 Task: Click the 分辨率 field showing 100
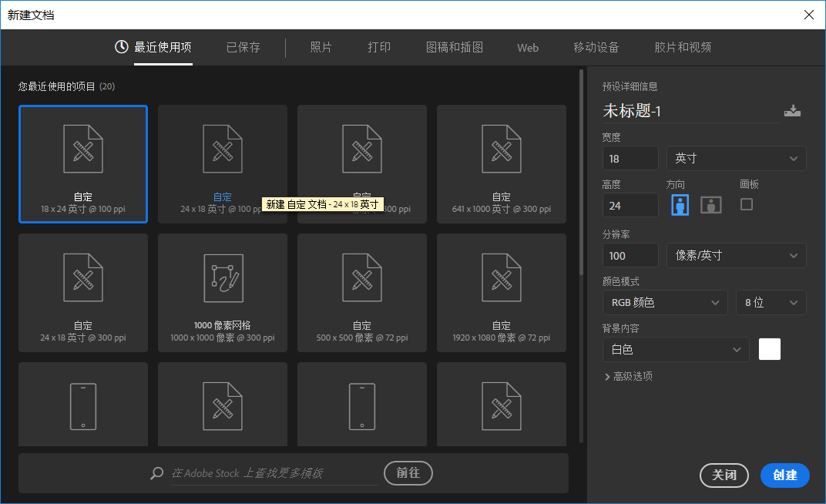click(x=630, y=255)
